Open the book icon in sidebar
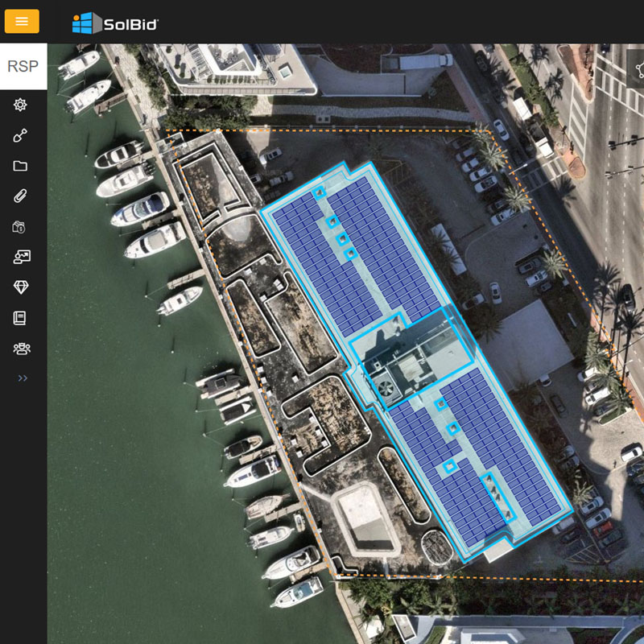This screenshot has width=644, height=644. 21,318
